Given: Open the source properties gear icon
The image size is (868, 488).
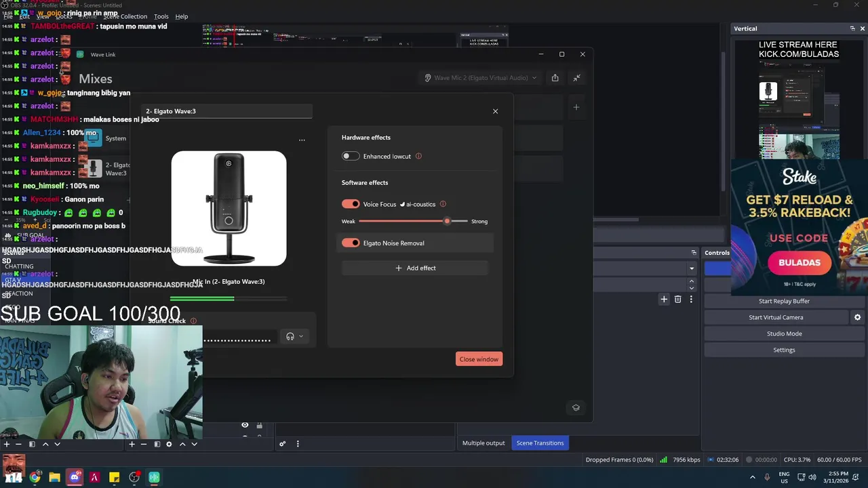Looking at the screenshot, I should tap(169, 444).
